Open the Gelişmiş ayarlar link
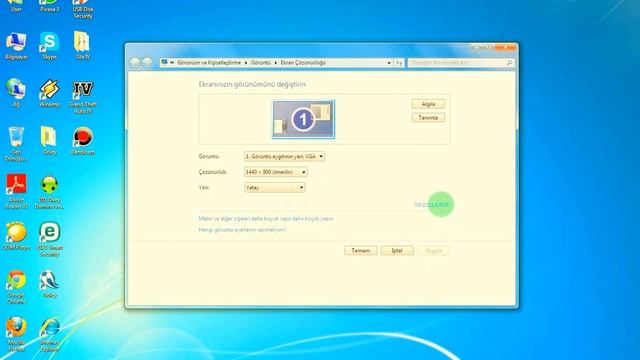Viewport: 640px width, 360px height. pyautogui.click(x=432, y=204)
